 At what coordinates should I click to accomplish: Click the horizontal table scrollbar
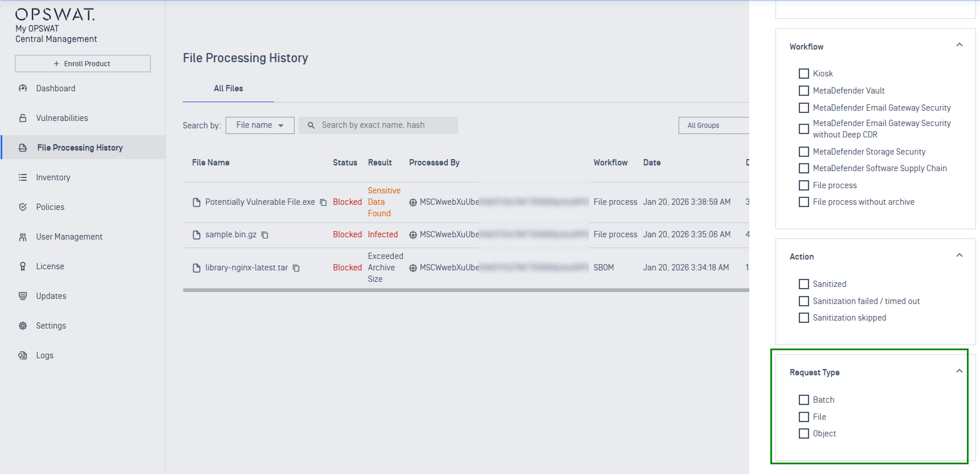point(466,290)
